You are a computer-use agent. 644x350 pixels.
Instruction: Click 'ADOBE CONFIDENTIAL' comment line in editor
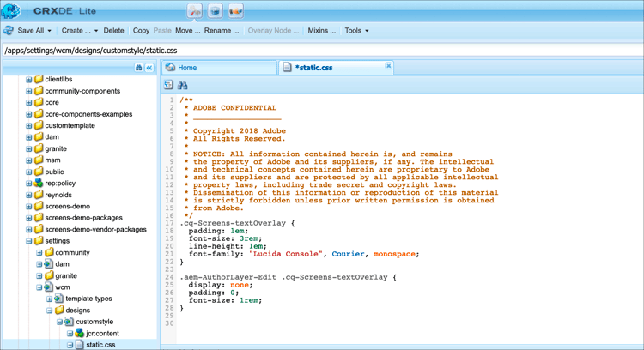click(235, 108)
